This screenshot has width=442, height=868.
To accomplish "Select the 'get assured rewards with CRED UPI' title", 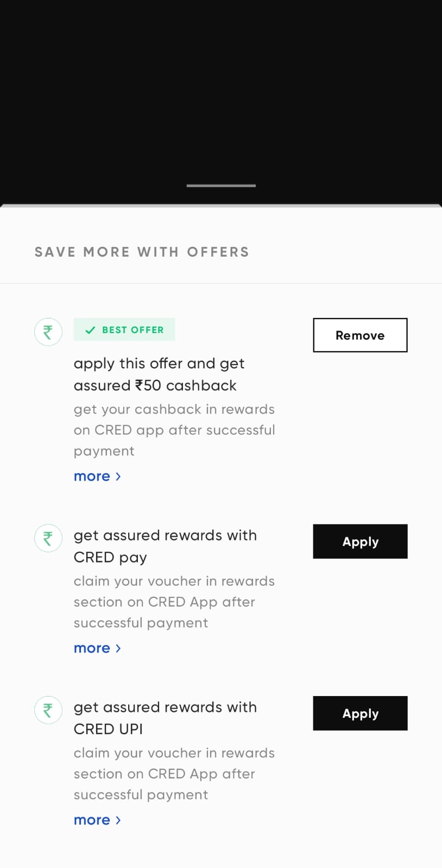I will [x=165, y=718].
